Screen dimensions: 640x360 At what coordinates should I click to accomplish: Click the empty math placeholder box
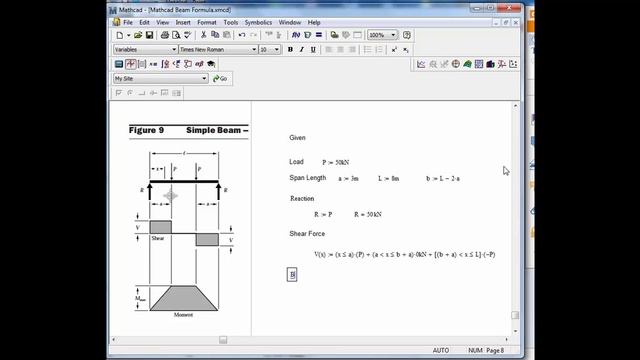tap(292, 275)
